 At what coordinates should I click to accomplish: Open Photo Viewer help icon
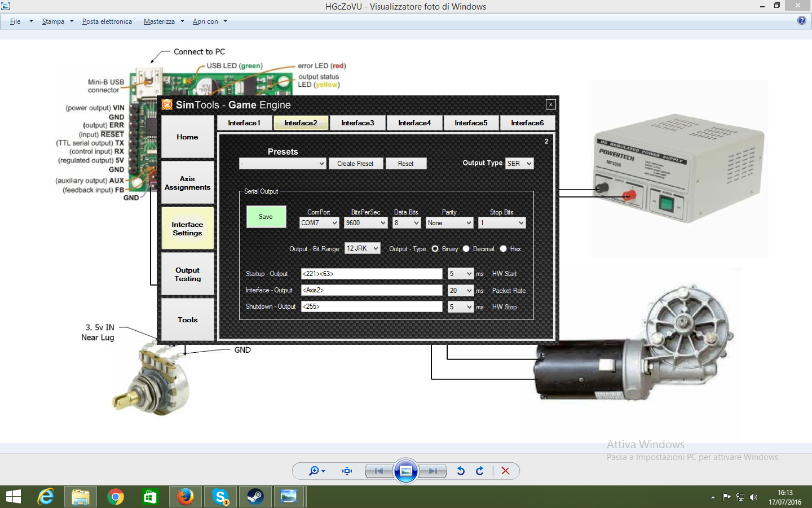coord(802,20)
